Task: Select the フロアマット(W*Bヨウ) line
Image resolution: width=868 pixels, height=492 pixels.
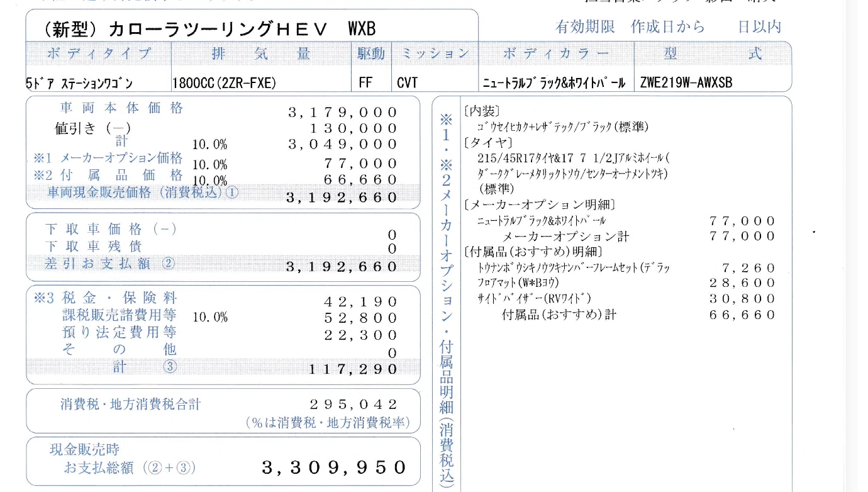Action: [519, 283]
